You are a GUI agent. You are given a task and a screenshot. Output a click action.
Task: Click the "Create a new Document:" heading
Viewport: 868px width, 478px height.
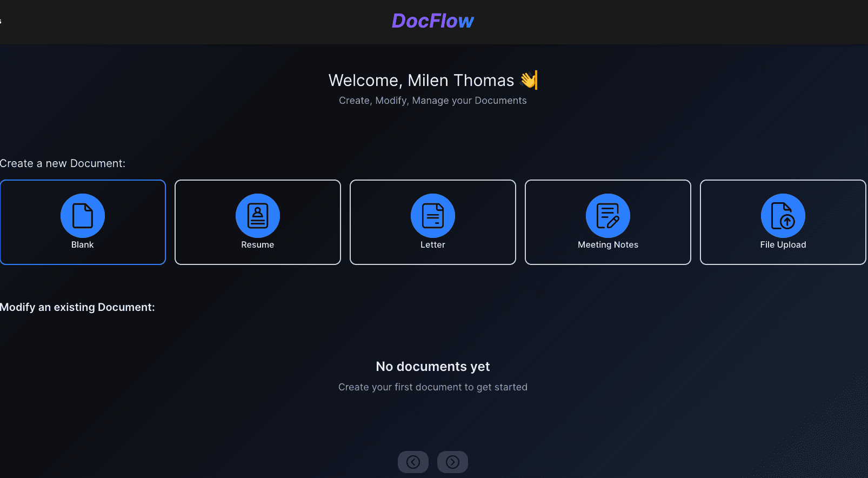point(63,163)
